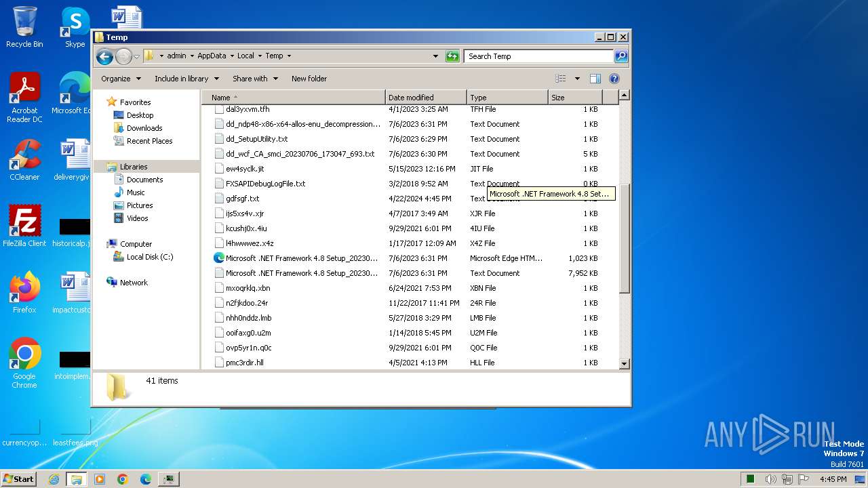Sort by Date modified column header
The width and height of the screenshot is (868, 488).
pos(426,98)
